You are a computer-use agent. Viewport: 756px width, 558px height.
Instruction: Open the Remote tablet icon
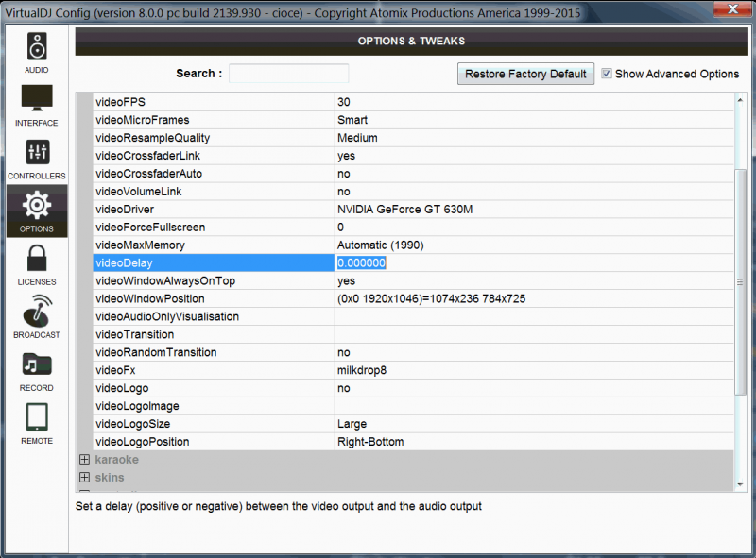[x=37, y=416]
